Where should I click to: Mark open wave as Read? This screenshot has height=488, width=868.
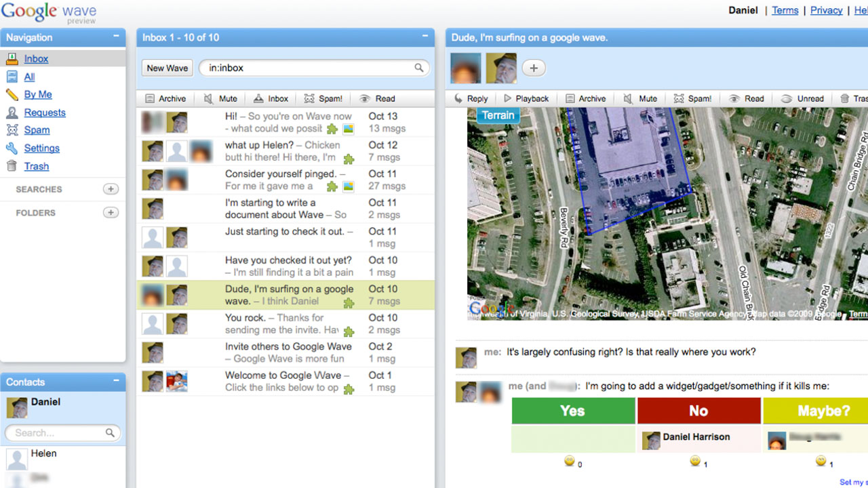click(747, 98)
